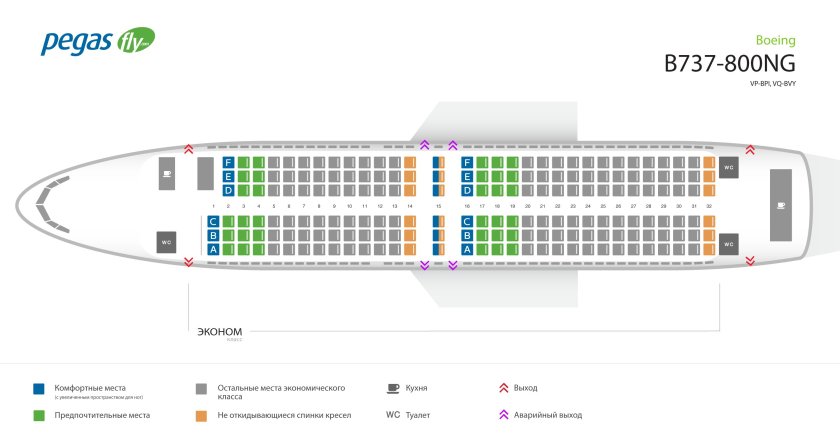Click the red Выход arrow in the legend

[x=503, y=387]
